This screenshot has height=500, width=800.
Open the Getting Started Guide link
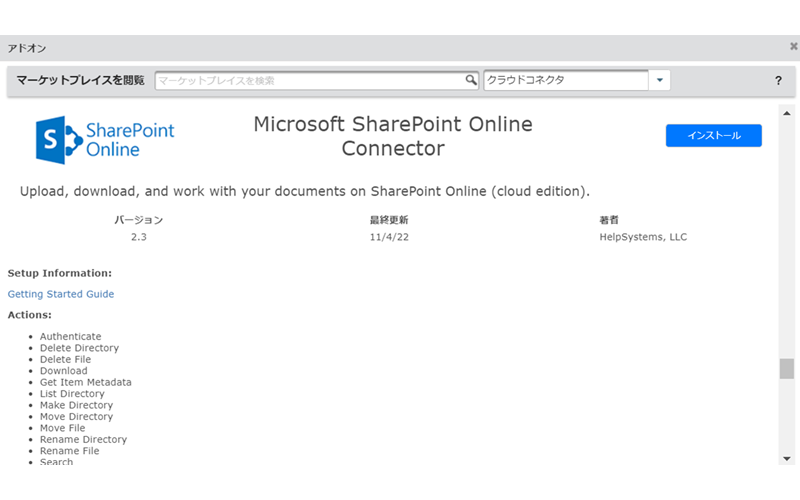[x=61, y=294]
